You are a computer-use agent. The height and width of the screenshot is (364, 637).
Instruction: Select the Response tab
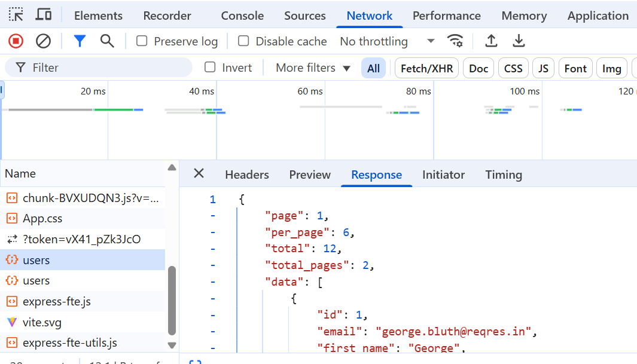pos(377,175)
